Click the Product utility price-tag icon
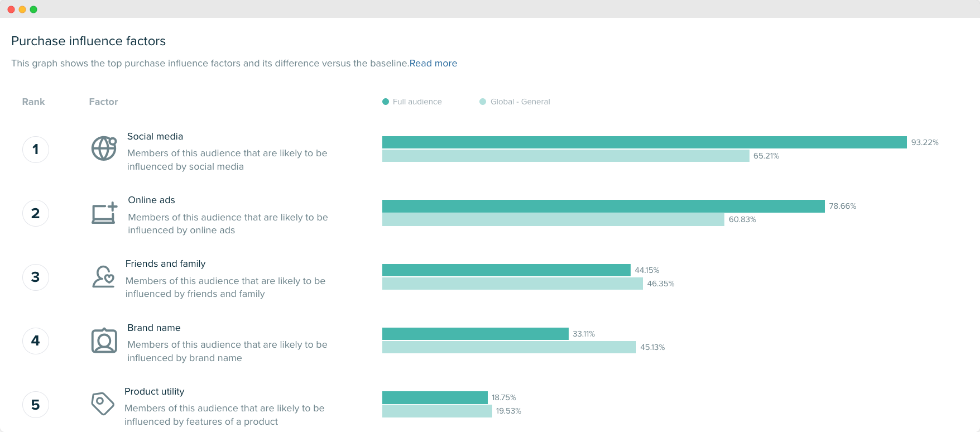 [102, 403]
